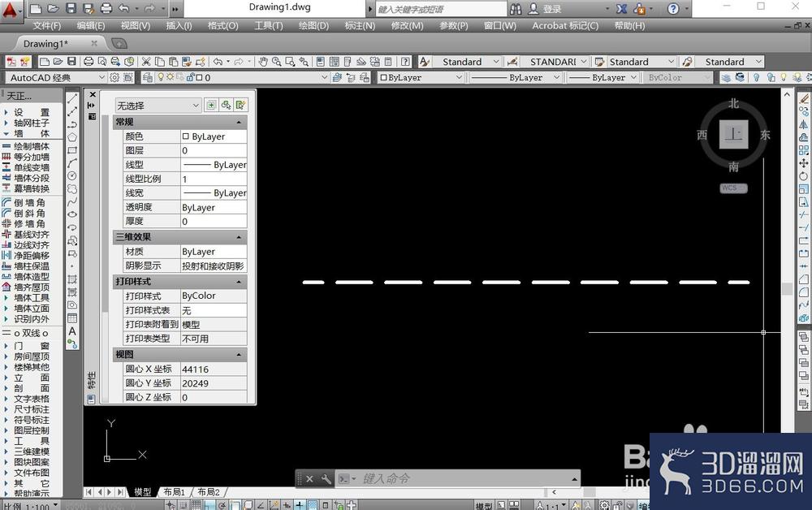Open the 编辑(E) menu

[91, 25]
